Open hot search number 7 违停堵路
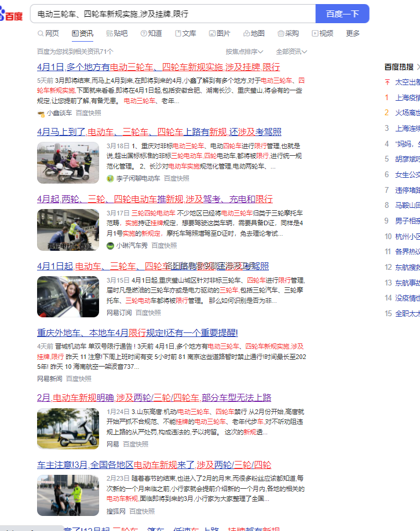 (407, 191)
